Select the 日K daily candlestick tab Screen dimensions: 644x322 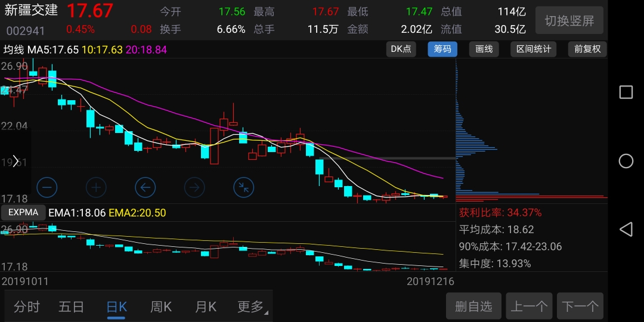[x=117, y=307]
